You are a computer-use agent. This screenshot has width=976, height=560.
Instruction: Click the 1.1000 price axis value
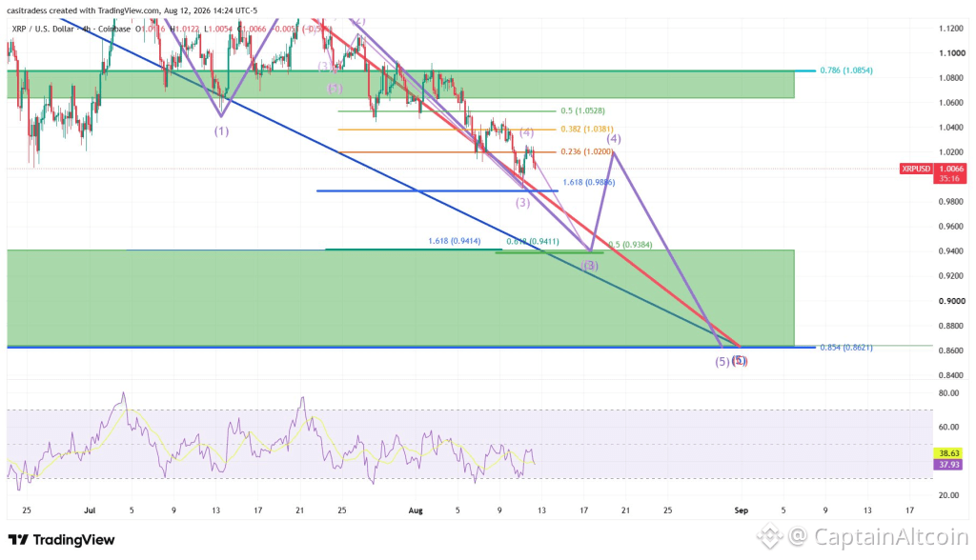click(952, 53)
